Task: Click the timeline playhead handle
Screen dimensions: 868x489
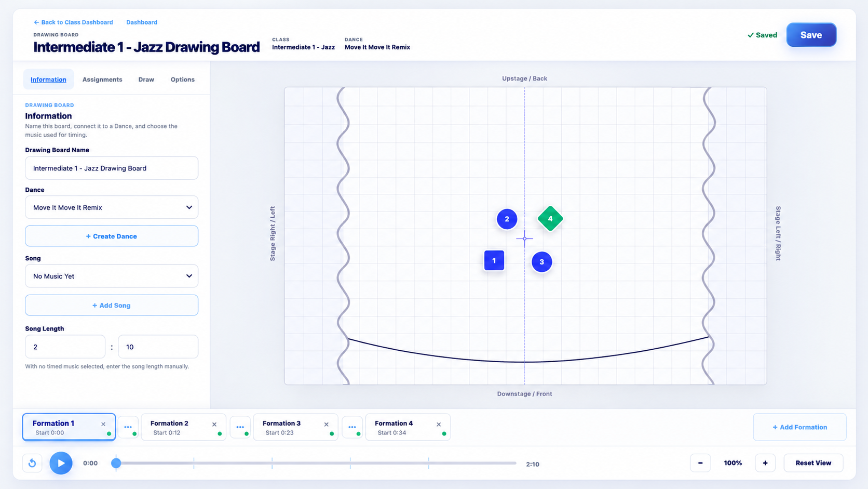Action: [x=116, y=463]
